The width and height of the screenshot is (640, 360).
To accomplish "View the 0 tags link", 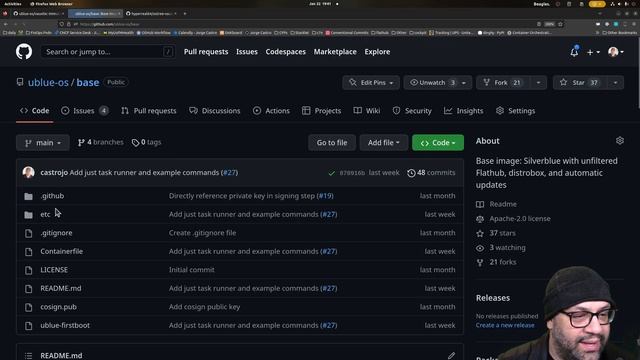I will click(x=146, y=142).
